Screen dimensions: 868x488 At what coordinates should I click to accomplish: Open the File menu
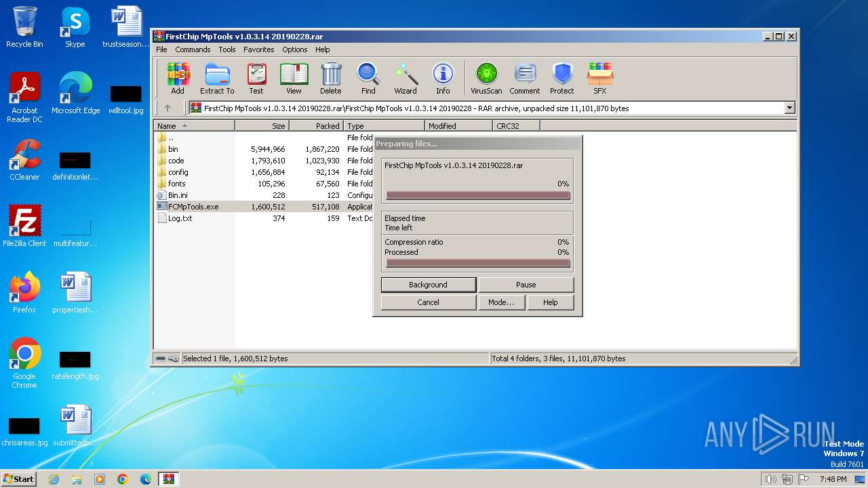point(161,49)
